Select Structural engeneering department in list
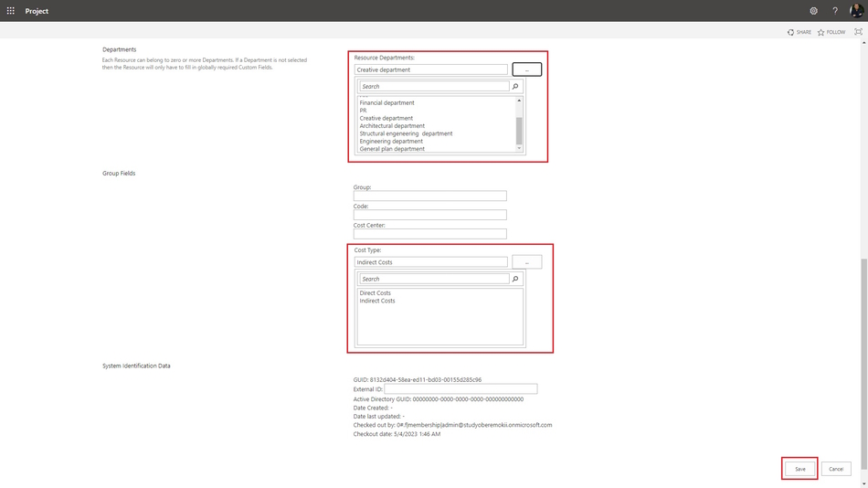This screenshot has width=868, height=488. 406,133
